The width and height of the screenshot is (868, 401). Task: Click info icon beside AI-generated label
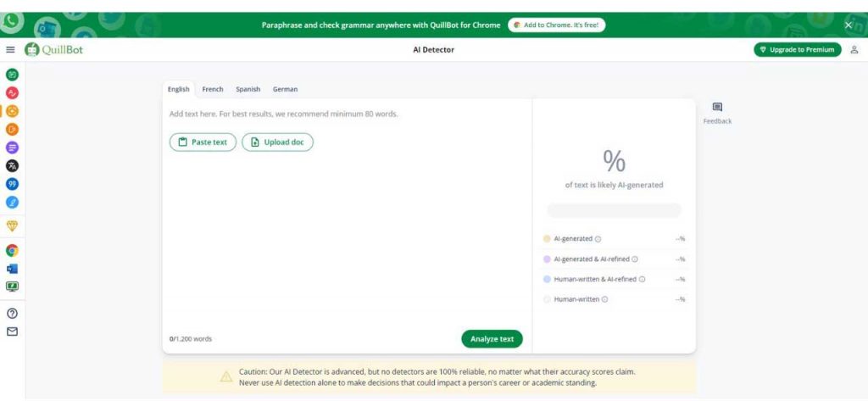598,239
